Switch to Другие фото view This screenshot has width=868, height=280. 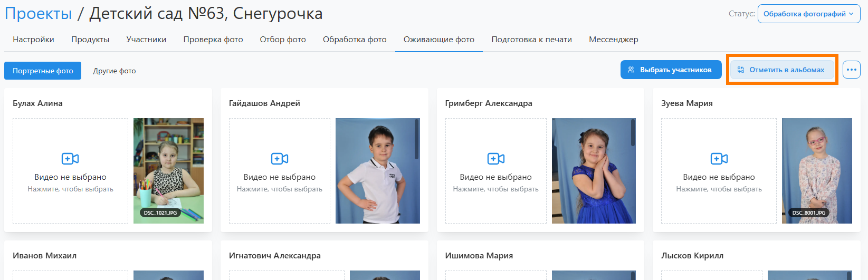[115, 71]
